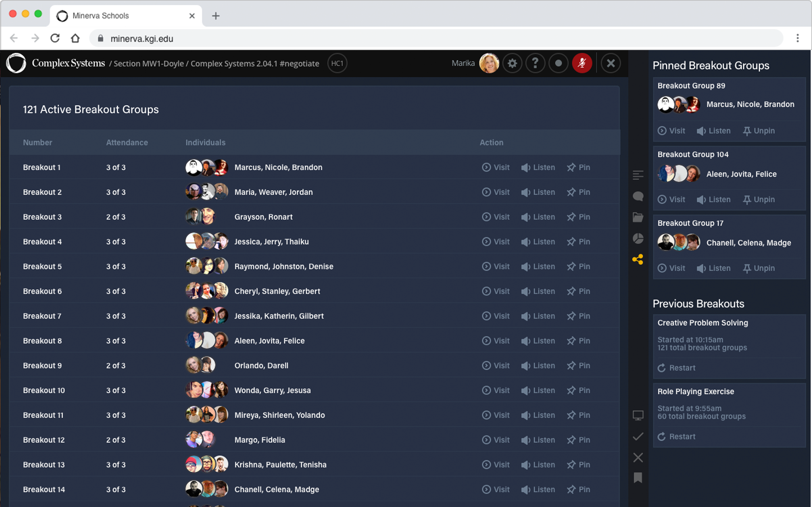Close the Minerva Schools browser tab
812x507 pixels.
pyautogui.click(x=192, y=16)
